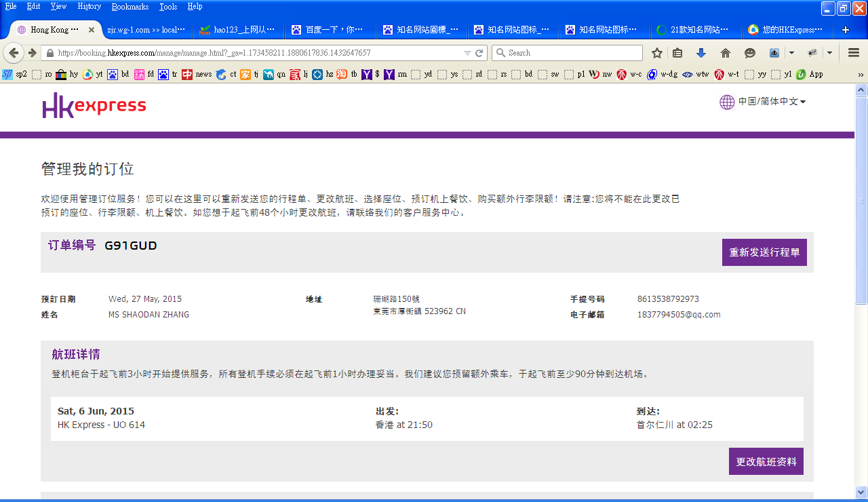Click the page vertical scrollbar thumb

(x=861, y=200)
